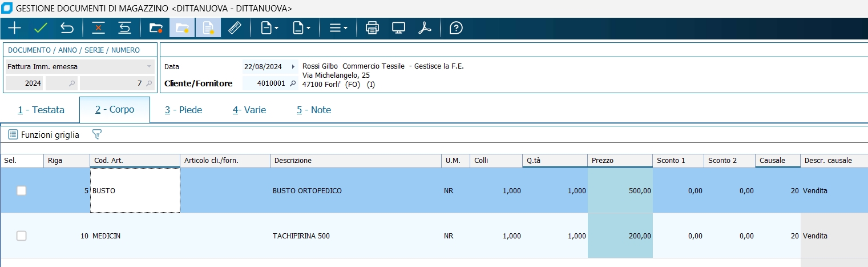This screenshot has width=868, height=267.
Task: Tick the checkbox for the MEDICIN row
Action: click(x=22, y=236)
